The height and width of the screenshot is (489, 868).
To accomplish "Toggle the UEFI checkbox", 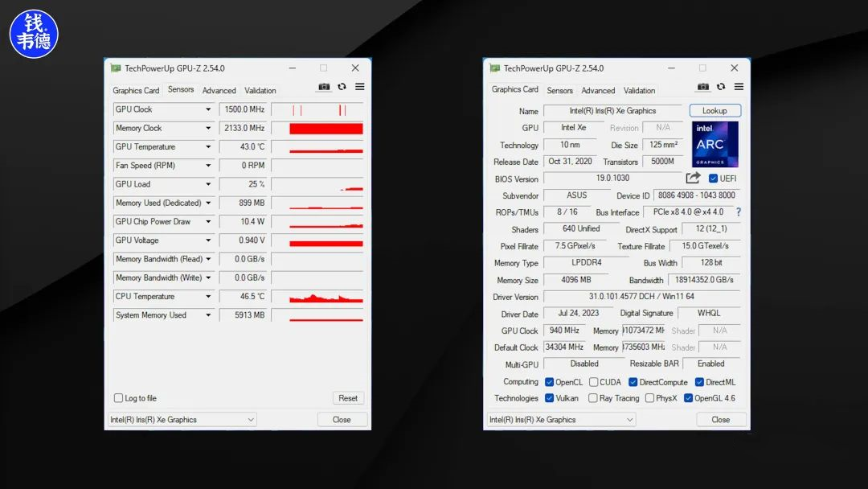I will tap(713, 179).
